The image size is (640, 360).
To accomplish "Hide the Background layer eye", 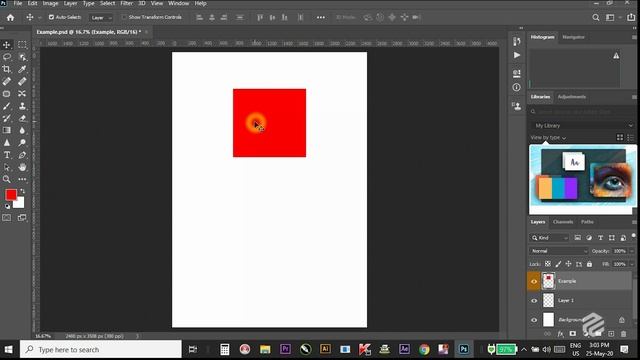I will click(534, 320).
